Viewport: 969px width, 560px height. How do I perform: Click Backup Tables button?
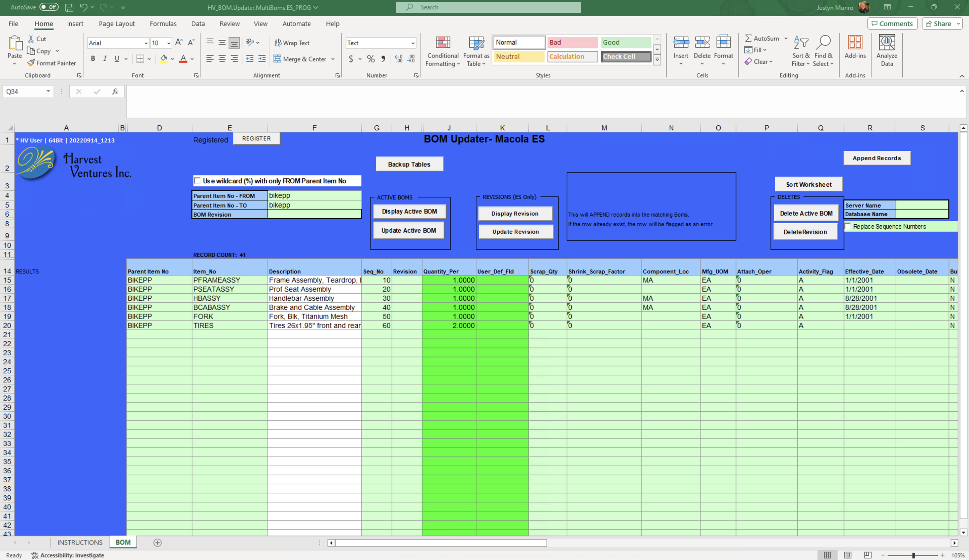click(x=409, y=164)
